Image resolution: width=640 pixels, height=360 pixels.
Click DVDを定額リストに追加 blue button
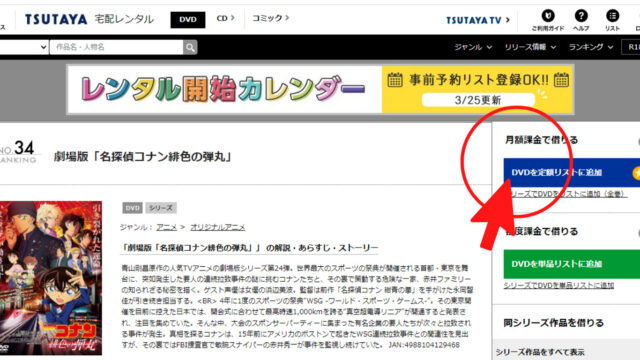pos(571,173)
